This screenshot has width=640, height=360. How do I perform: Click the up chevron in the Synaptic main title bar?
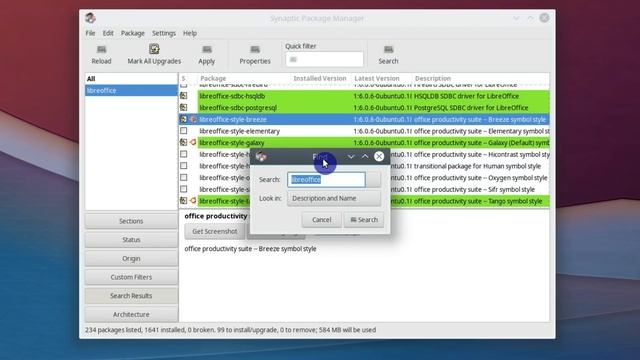coord(530,18)
